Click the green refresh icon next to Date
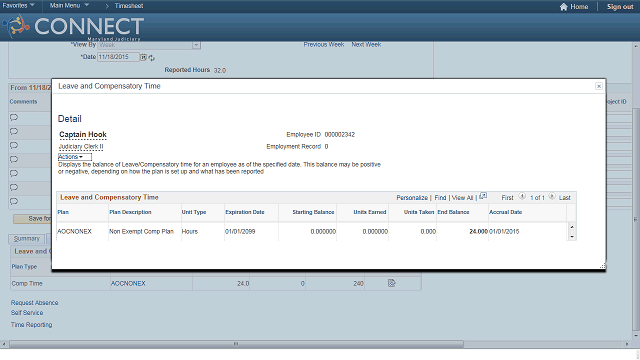The width and height of the screenshot is (640, 360). pyautogui.click(x=151, y=58)
